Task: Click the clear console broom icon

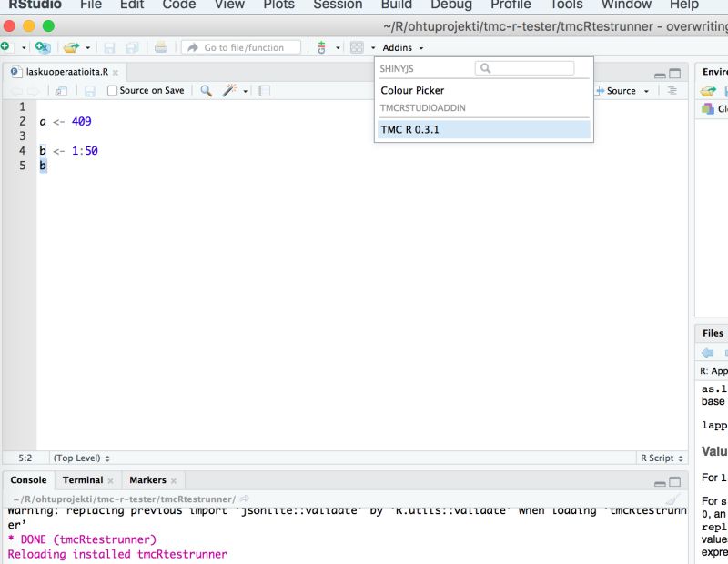Action: tap(672, 499)
